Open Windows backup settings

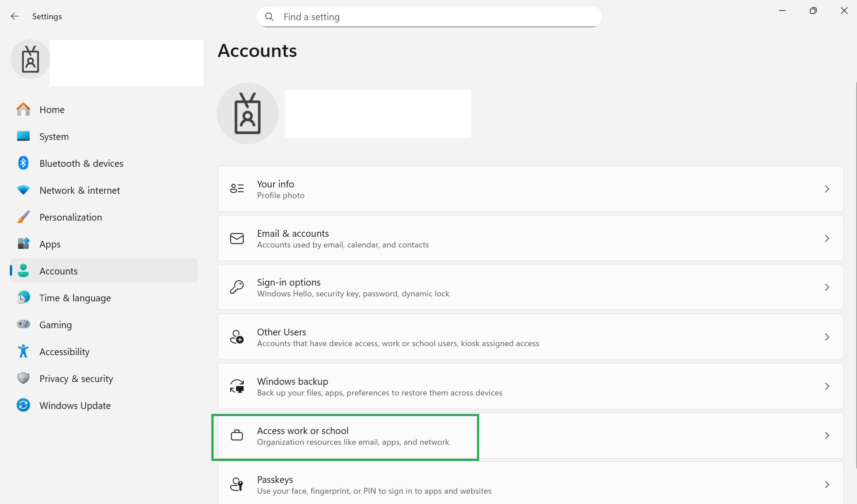click(530, 386)
